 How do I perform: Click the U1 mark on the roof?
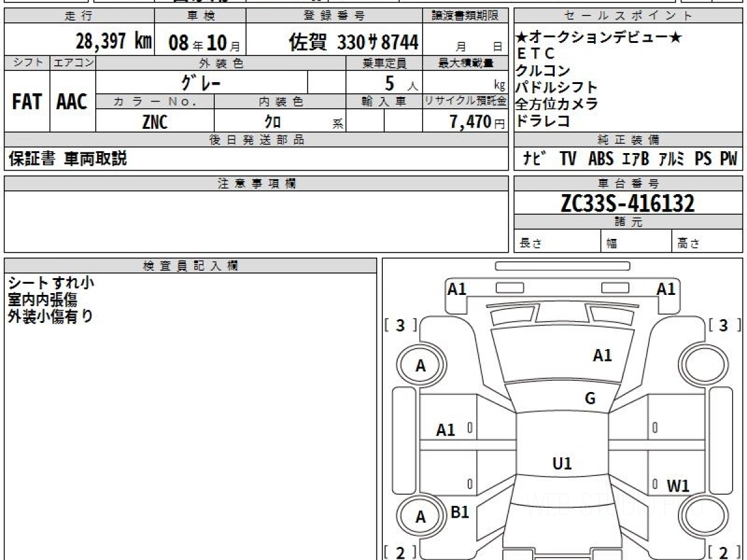562,464
